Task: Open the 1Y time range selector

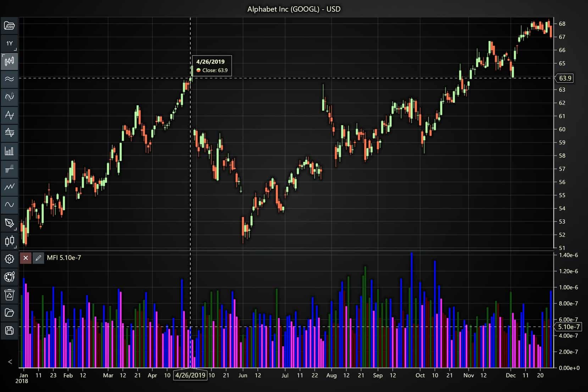Action: 9,43
